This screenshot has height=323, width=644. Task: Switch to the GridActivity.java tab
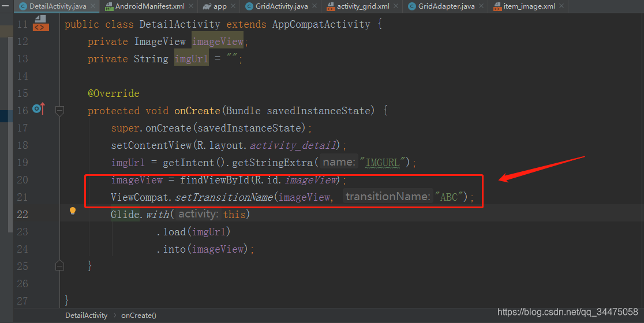tap(282, 6)
